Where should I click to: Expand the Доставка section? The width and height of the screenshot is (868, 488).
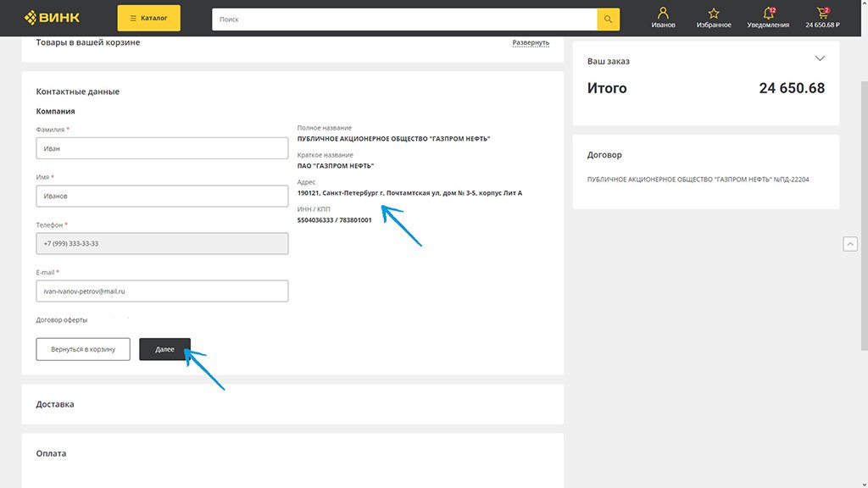292,404
